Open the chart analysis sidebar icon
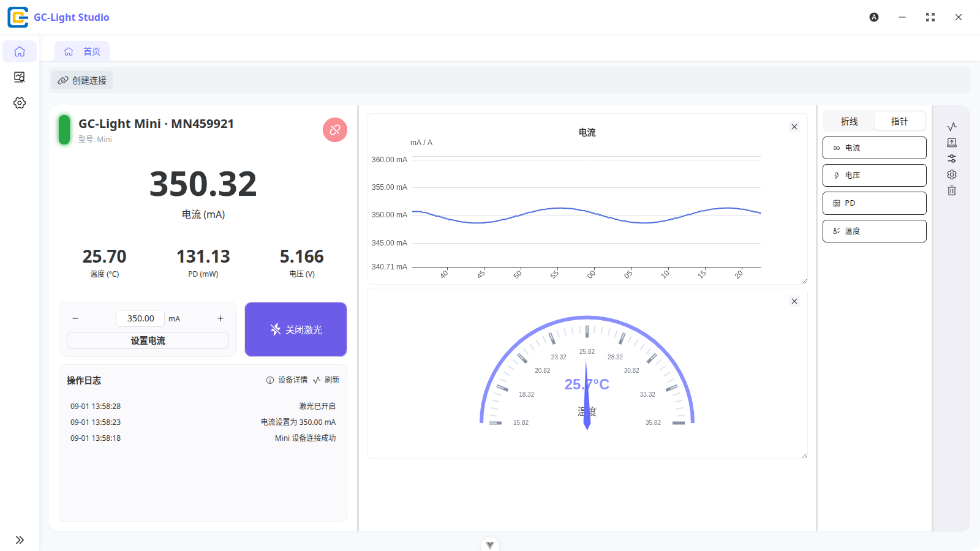980x551 pixels. pos(20,77)
